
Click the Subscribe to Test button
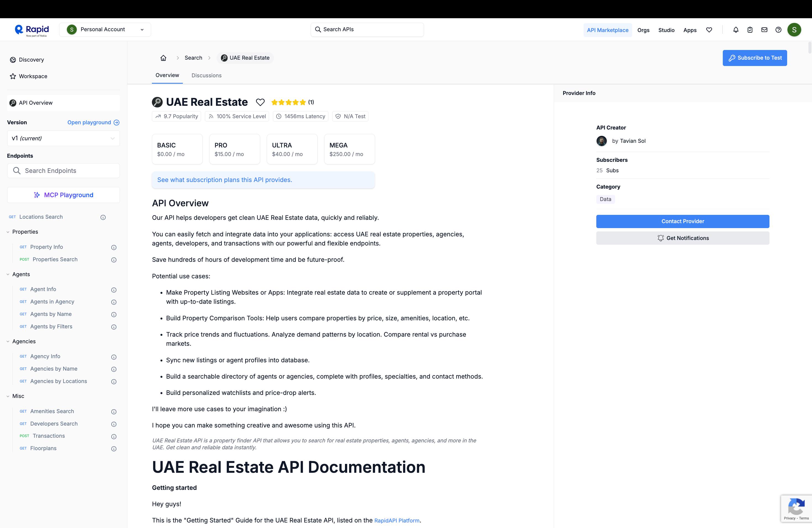pyautogui.click(x=754, y=58)
